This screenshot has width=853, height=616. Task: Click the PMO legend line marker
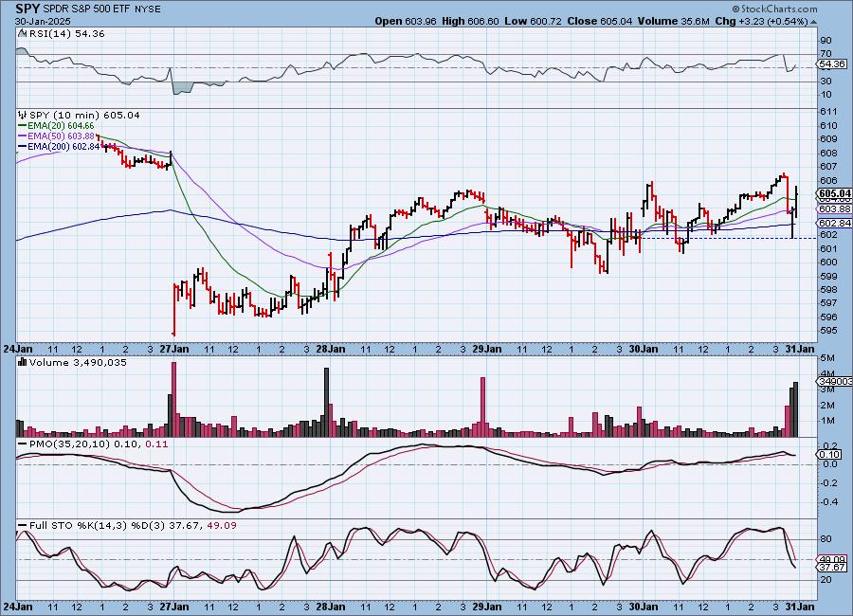[x=23, y=444]
